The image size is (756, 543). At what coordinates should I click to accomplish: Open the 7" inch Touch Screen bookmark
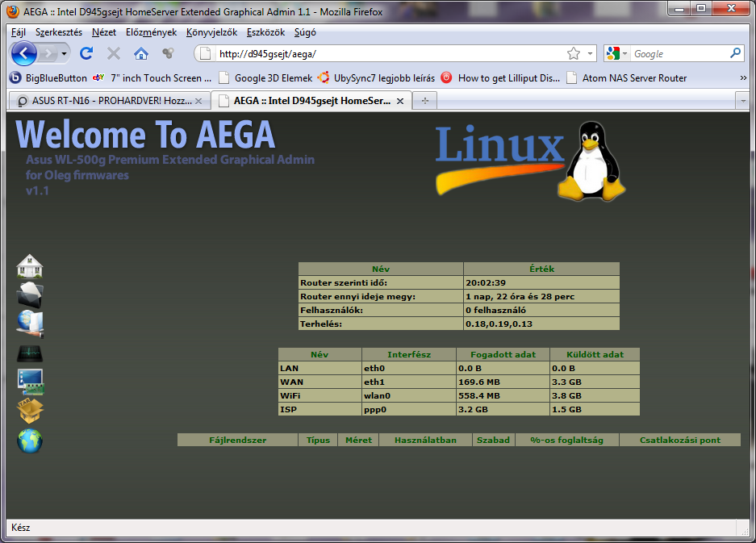pyautogui.click(x=152, y=77)
